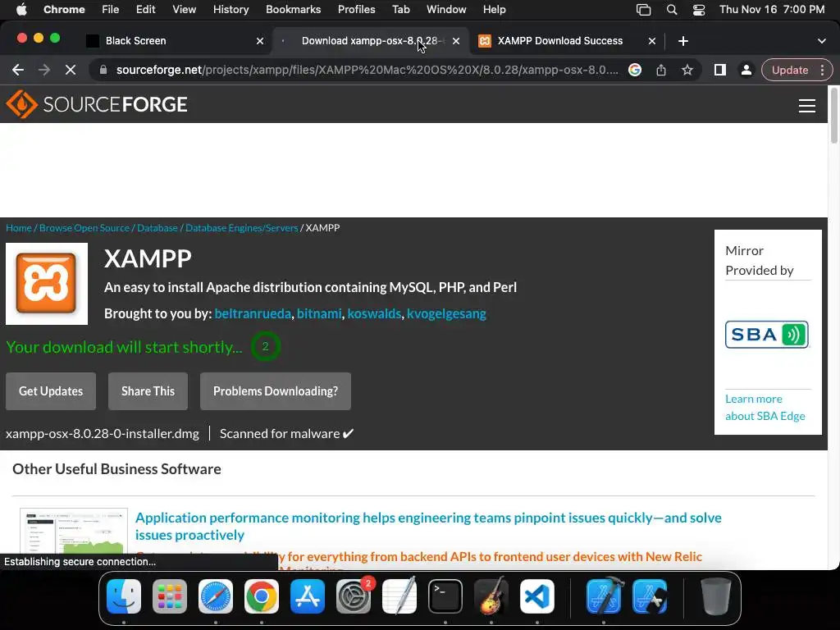Bookmark this page with the star icon
The width and height of the screenshot is (840, 630).
[687, 71]
